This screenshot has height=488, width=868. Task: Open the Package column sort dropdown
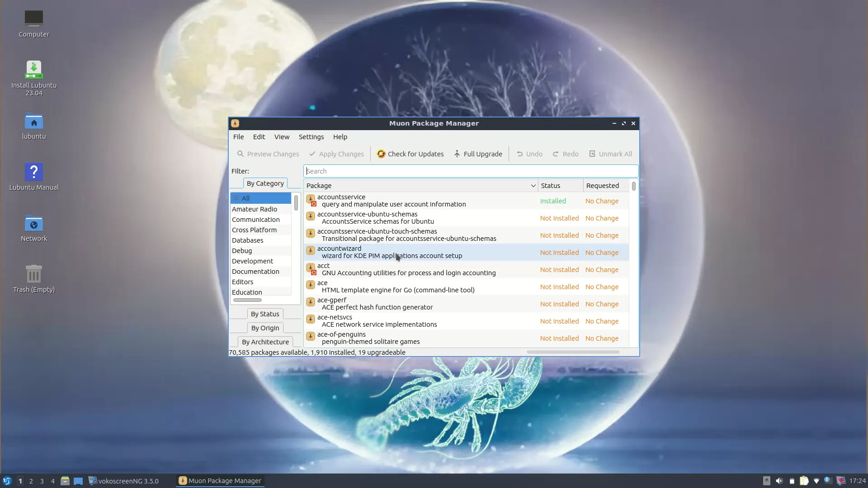pyautogui.click(x=533, y=185)
